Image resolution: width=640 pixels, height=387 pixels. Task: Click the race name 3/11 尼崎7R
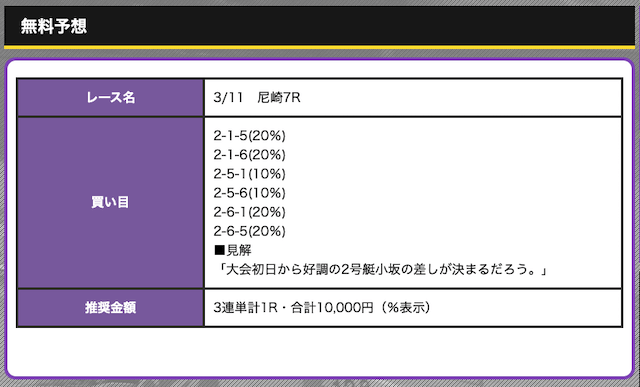(257, 98)
